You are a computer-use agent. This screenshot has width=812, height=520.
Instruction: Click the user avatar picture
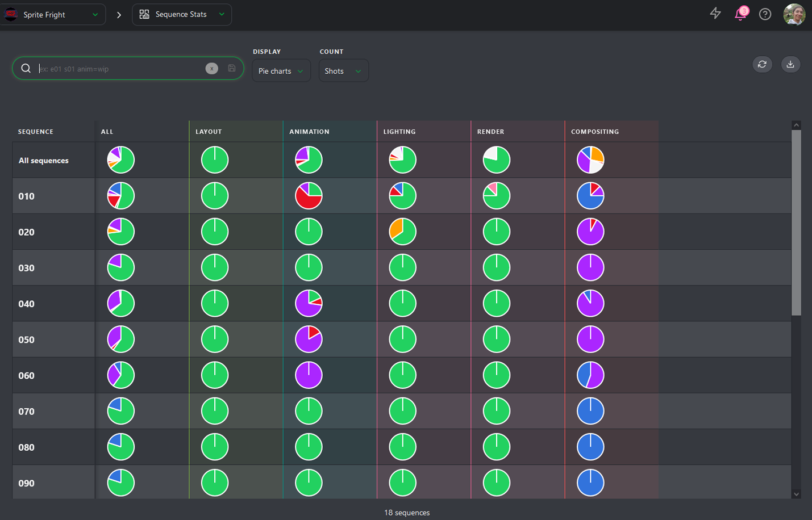click(x=794, y=14)
